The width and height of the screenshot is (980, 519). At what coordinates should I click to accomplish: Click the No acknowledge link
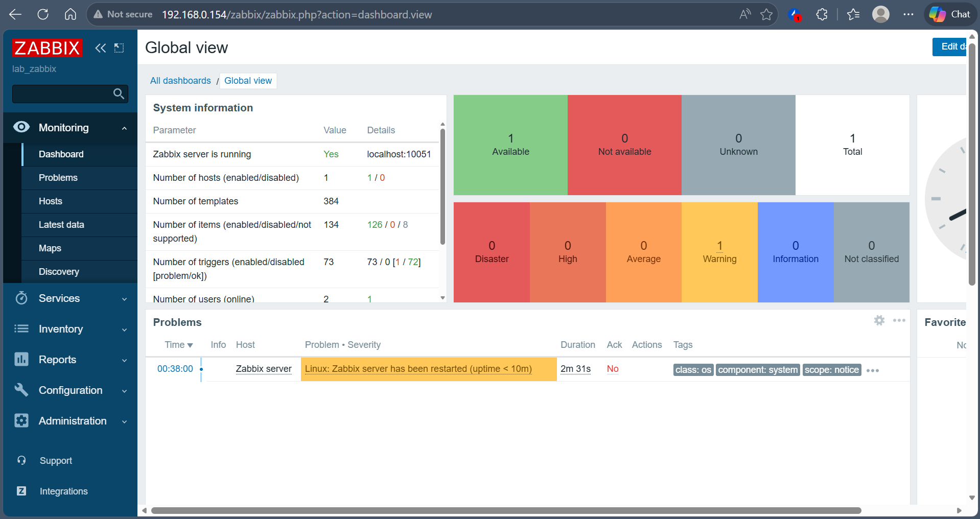coord(613,369)
